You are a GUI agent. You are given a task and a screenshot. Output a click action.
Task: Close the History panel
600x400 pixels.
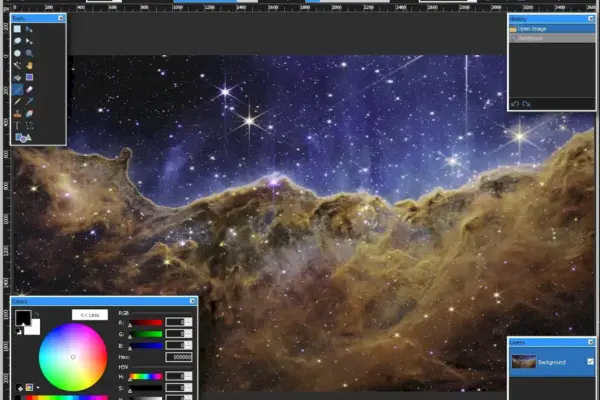591,18
